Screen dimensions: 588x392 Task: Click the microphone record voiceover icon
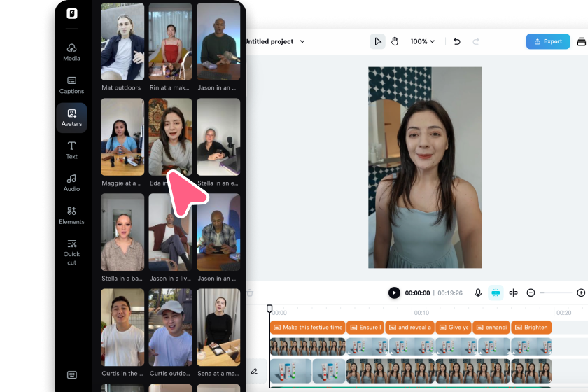click(477, 293)
